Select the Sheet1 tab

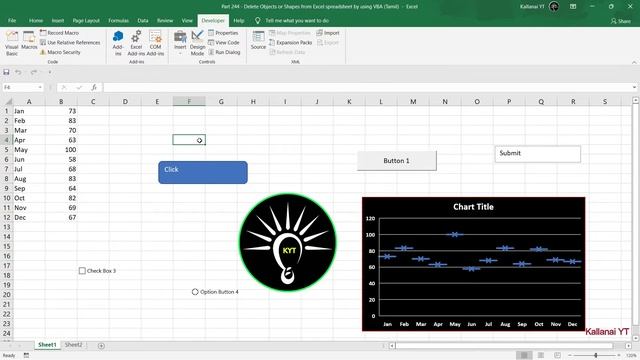click(47, 345)
